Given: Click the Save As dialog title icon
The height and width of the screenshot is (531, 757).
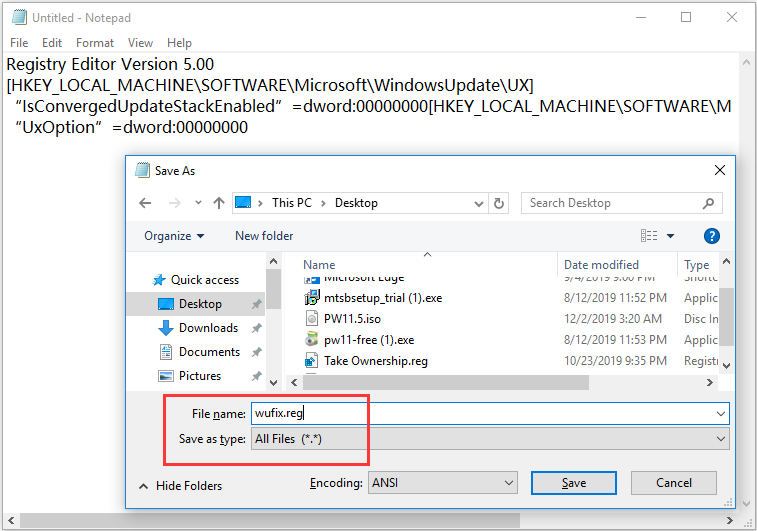Looking at the screenshot, I should (x=142, y=170).
